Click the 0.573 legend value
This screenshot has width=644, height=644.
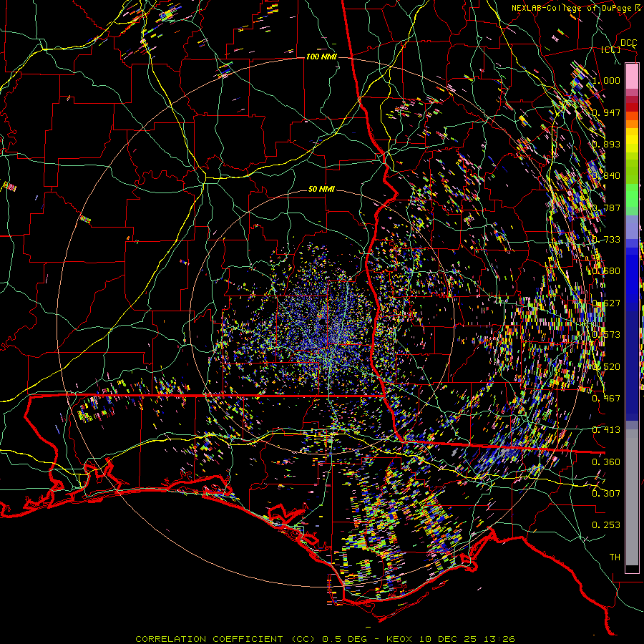pos(606,334)
